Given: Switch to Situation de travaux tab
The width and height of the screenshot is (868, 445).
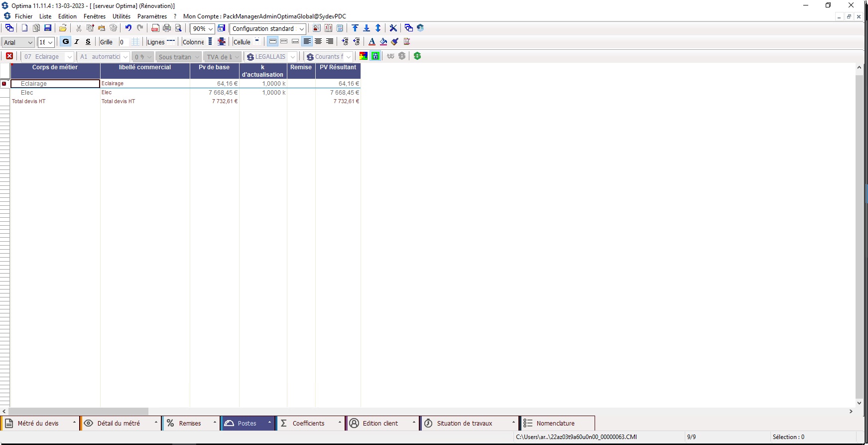Looking at the screenshot, I should (x=470, y=424).
